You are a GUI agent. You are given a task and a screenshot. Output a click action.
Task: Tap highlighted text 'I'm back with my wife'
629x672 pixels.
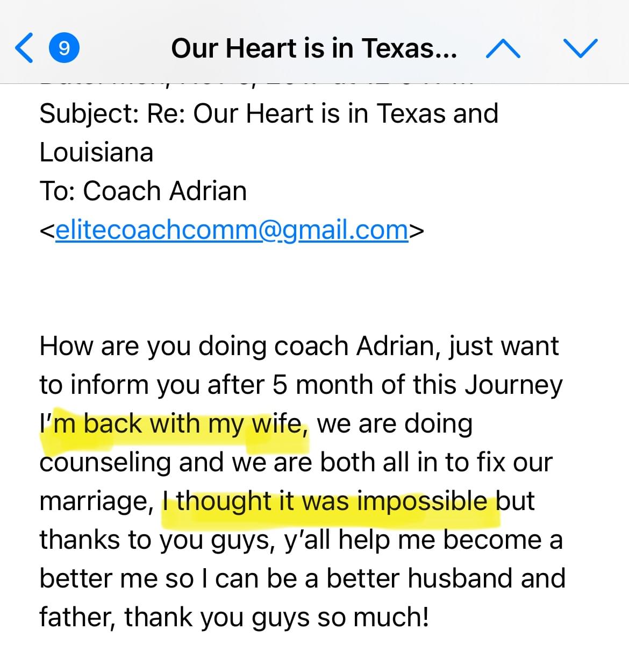[173, 425]
